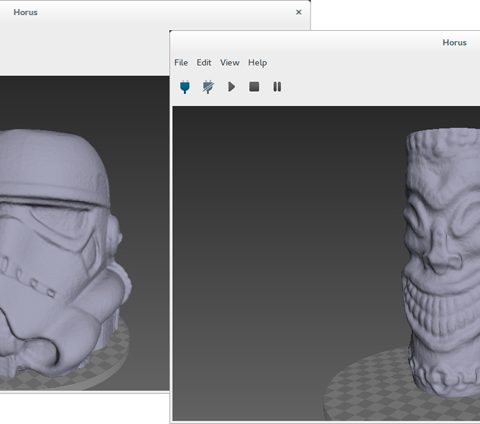The width and height of the screenshot is (480, 424).
Task: Start scanning with the Play button
Action: [x=231, y=87]
